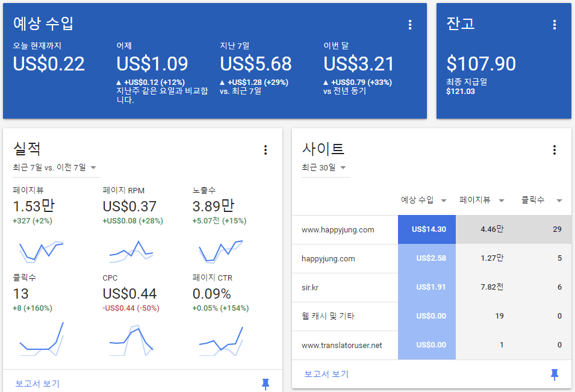
Task: Select the www.translatoruser.net site row
Action: click(341, 346)
